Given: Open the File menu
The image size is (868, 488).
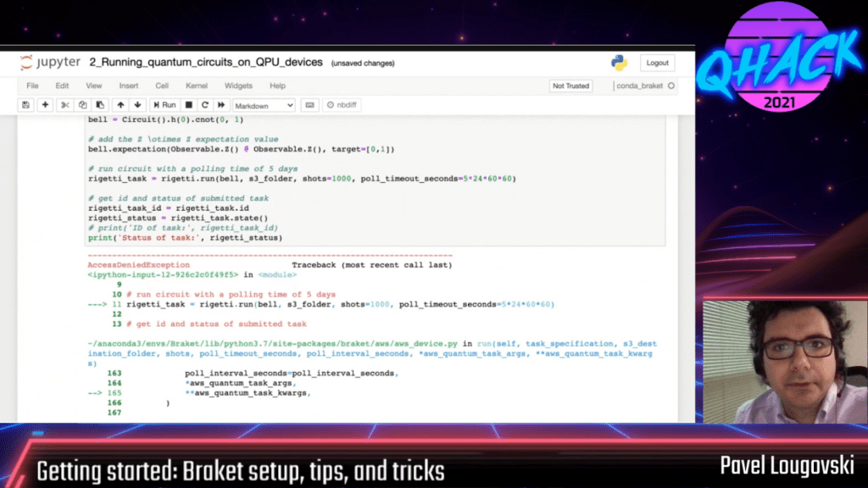Looking at the screenshot, I should point(32,85).
